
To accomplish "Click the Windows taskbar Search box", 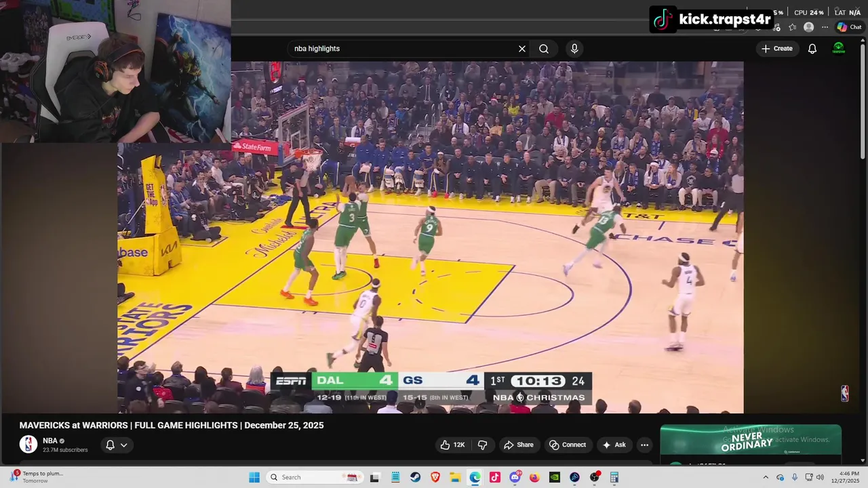I will point(315,477).
